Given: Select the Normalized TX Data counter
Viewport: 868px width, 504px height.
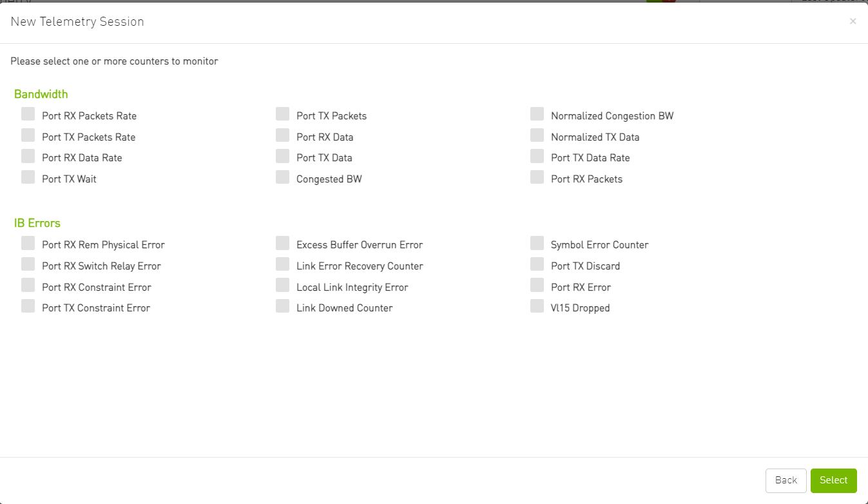Looking at the screenshot, I should (x=537, y=135).
